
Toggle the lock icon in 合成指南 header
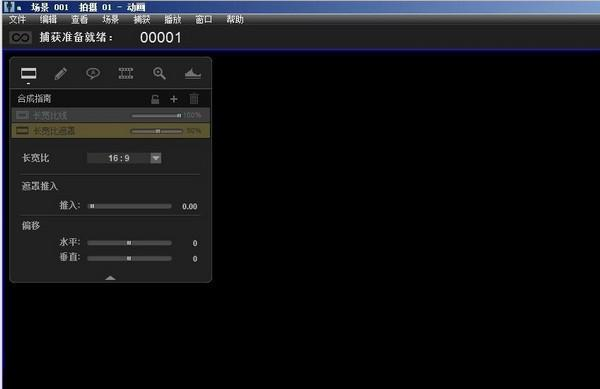[x=155, y=99]
